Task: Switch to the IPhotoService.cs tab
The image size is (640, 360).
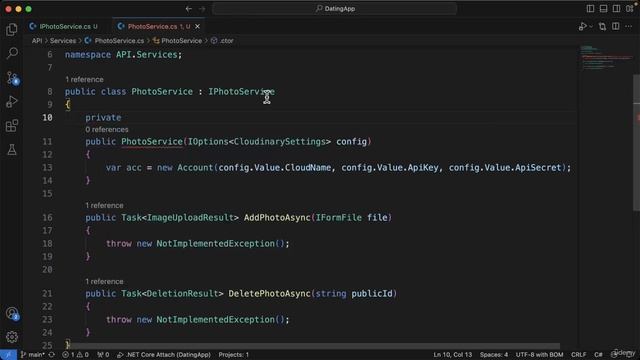Action: tap(65, 27)
